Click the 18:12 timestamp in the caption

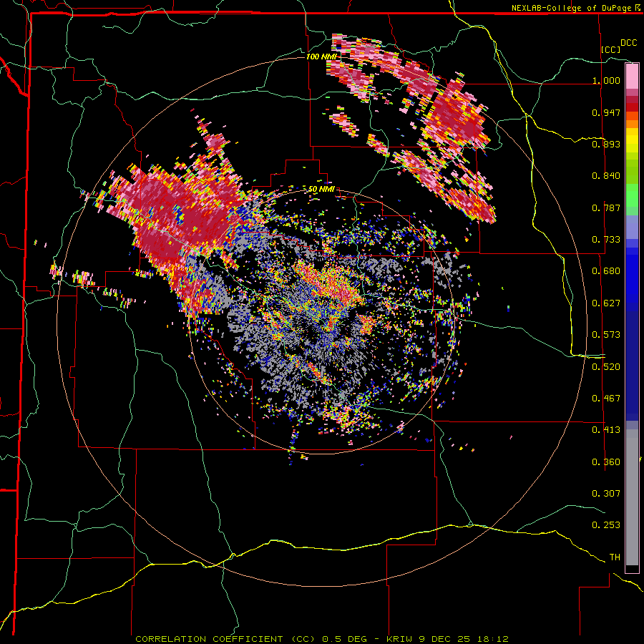pos(493,639)
